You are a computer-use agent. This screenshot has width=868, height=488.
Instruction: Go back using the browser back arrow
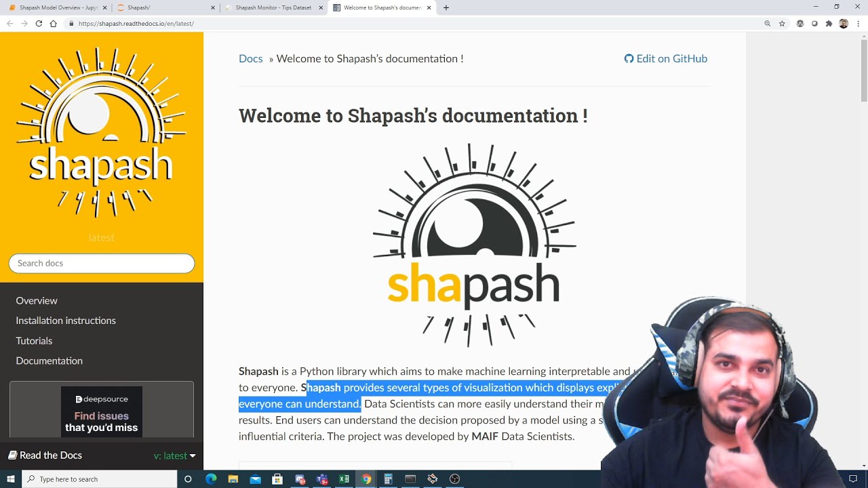pos(9,23)
